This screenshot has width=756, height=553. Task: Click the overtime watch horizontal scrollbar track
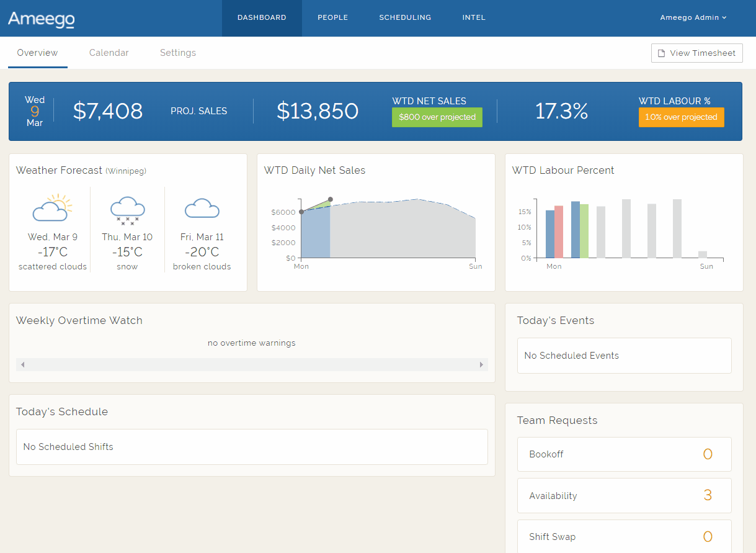pyautogui.click(x=252, y=365)
